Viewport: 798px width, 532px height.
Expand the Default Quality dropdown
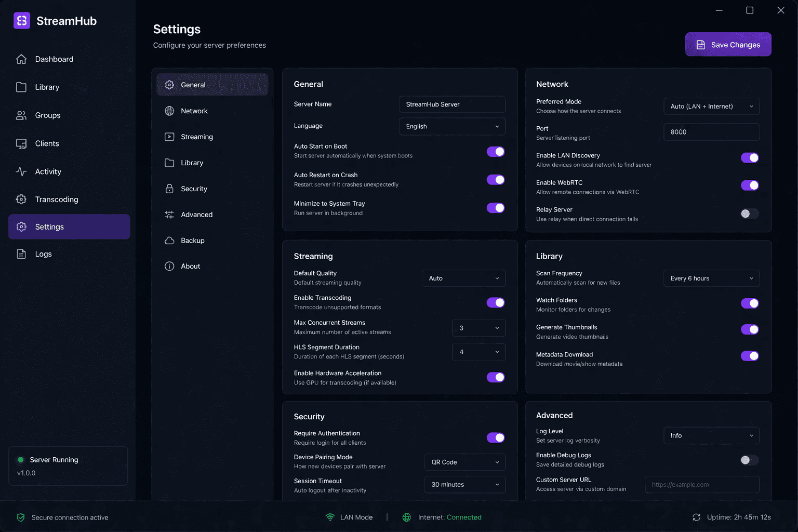[x=463, y=278]
